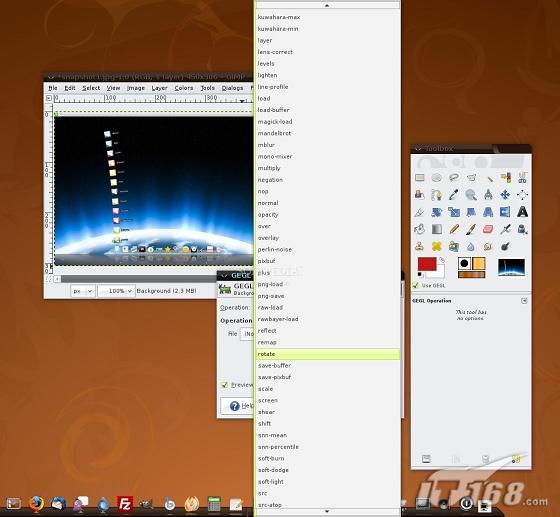Click the Help button in GEGL dialog
560x517 pixels.
tap(238, 406)
